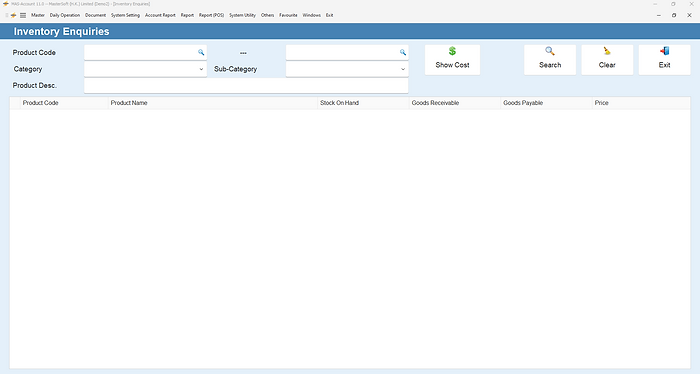Click the dollar sign Show Cost icon
700x374 pixels.
point(452,51)
